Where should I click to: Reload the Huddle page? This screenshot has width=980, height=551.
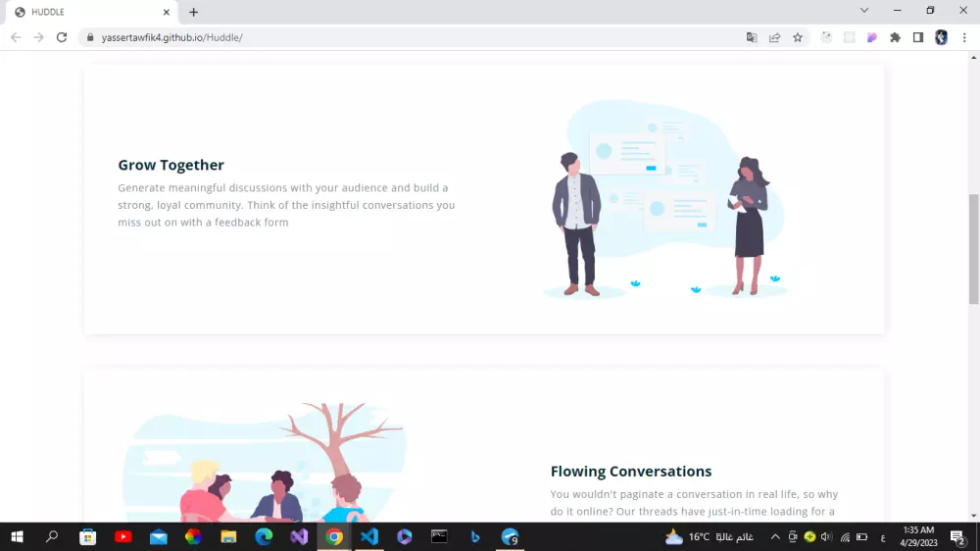61,37
